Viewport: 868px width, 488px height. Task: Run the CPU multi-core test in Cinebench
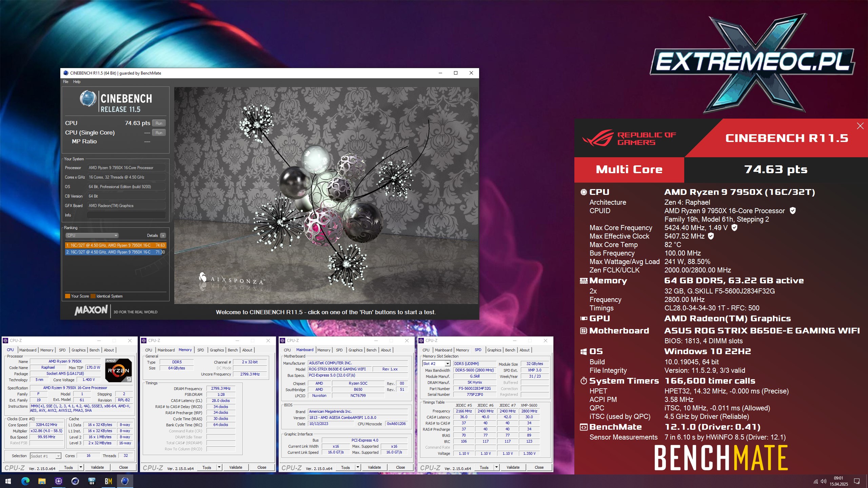159,123
